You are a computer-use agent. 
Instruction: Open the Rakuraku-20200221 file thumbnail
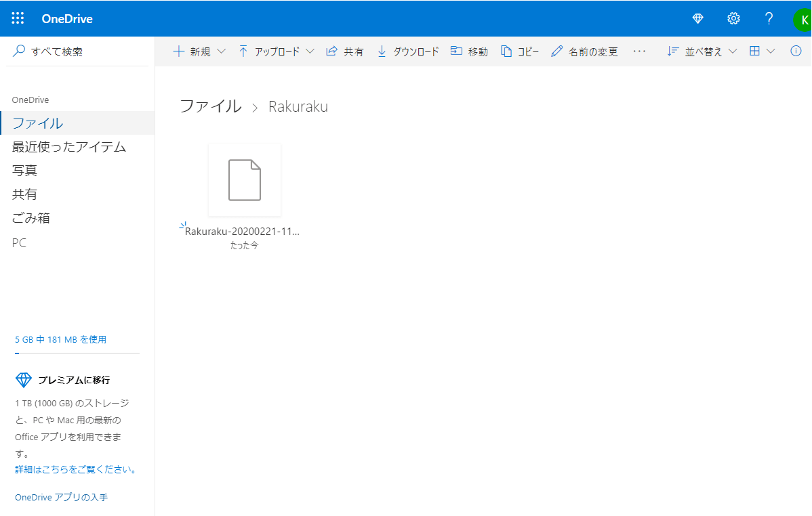coord(245,180)
